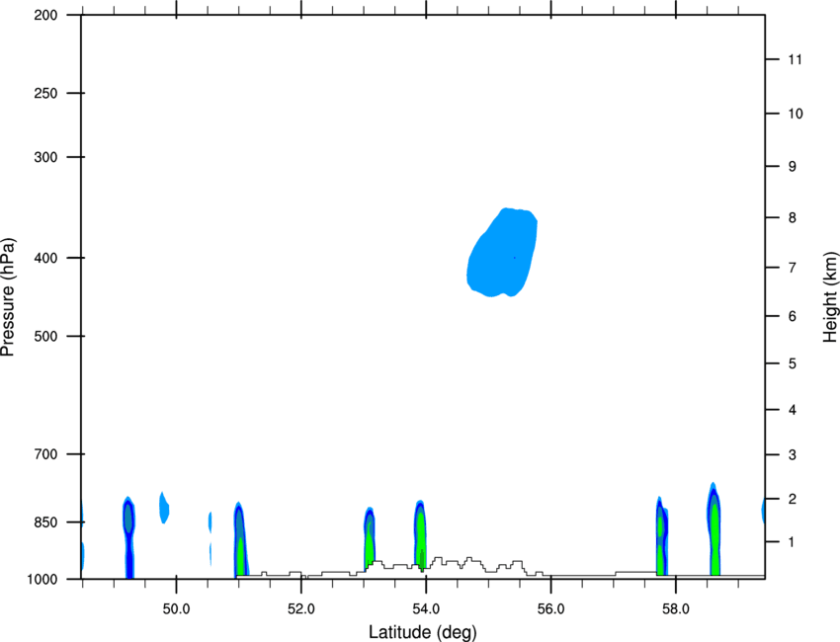Click the blue column near latitude 49.2

128,537
